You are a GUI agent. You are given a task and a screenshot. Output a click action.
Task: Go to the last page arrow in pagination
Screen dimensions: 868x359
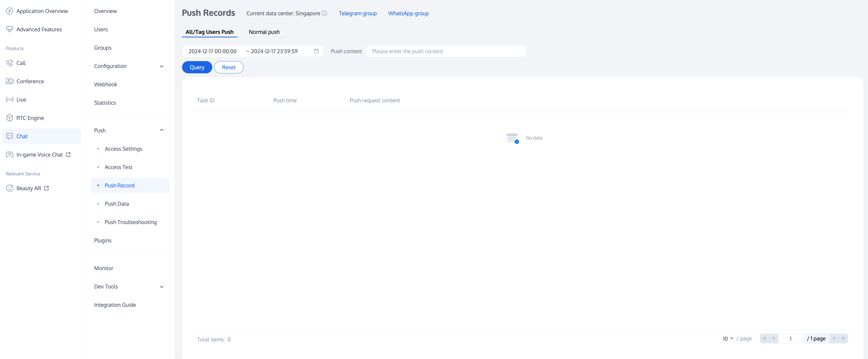(x=843, y=338)
